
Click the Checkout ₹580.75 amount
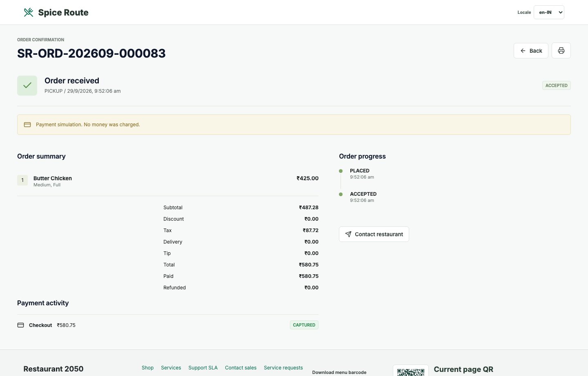[66, 325]
